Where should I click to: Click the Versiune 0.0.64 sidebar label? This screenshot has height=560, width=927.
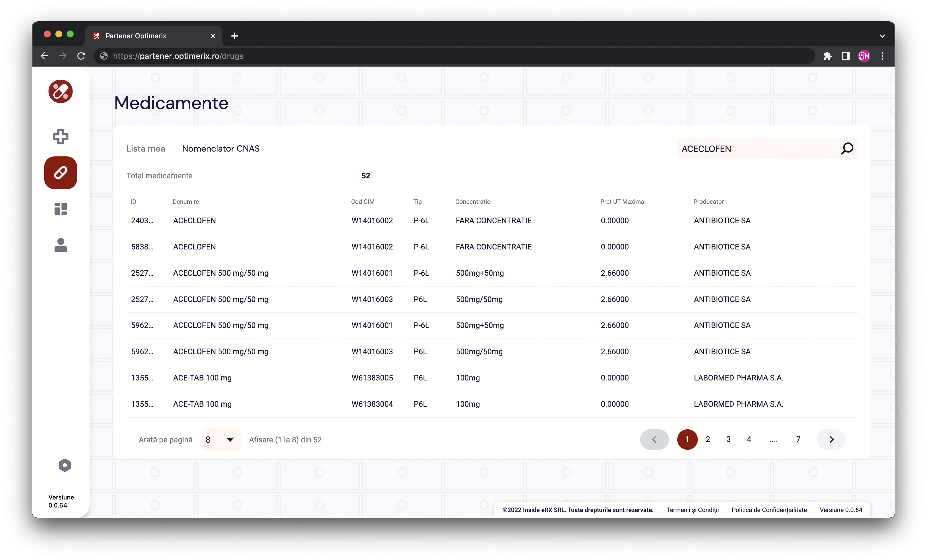(61, 501)
